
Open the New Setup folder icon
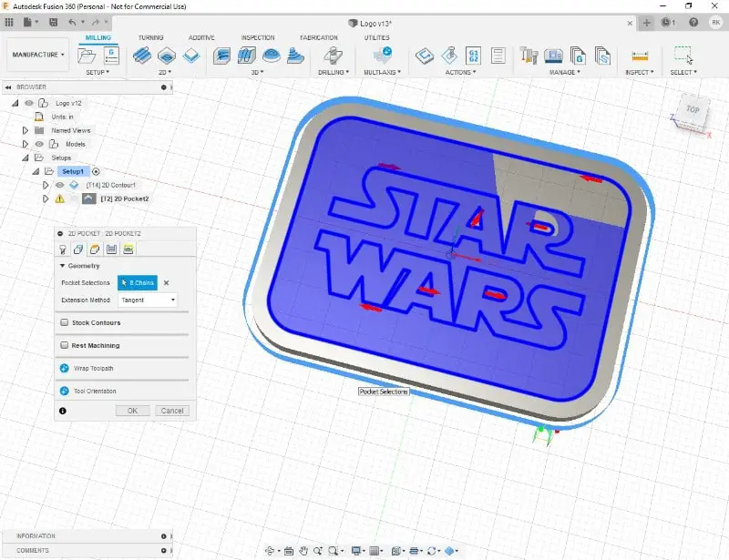click(87, 56)
